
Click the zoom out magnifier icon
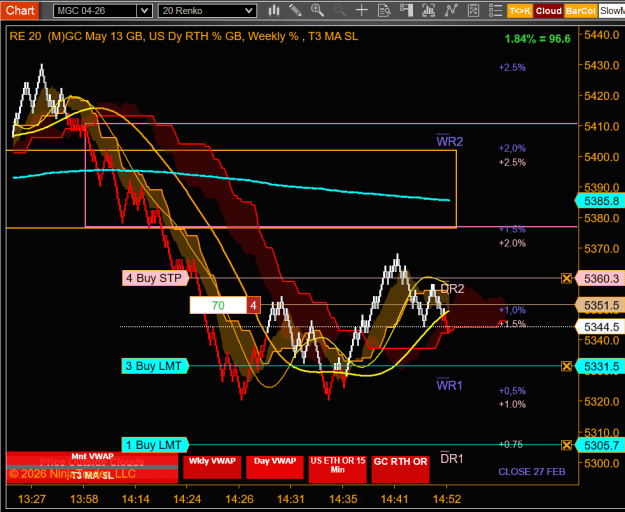point(339,11)
